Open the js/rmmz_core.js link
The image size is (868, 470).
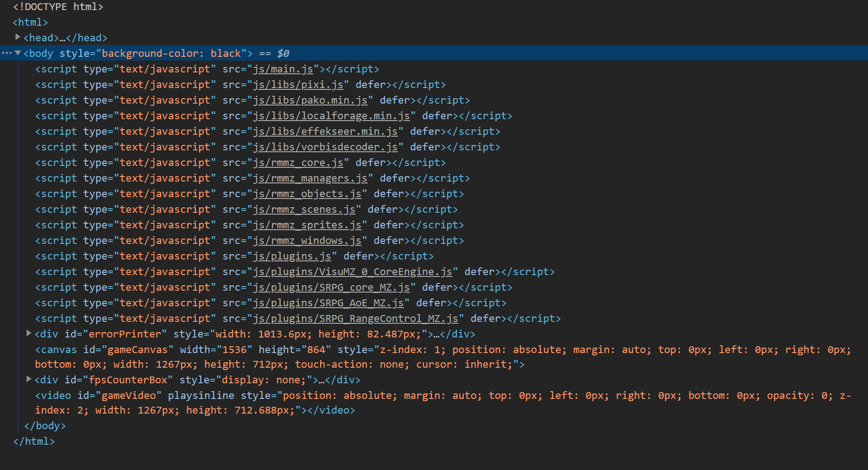coord(298,163)
